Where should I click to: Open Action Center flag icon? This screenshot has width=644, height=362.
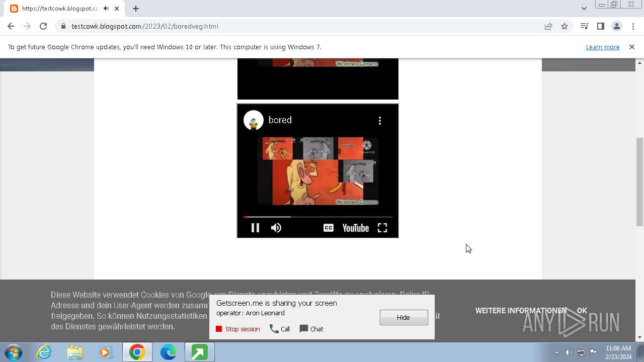[593, 352]
